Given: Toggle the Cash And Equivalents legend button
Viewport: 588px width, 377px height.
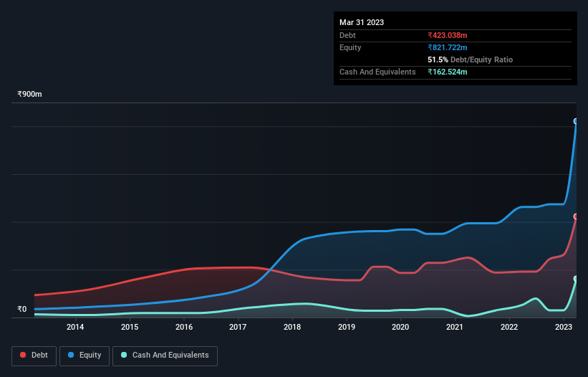Looking at the screenshot, I should tap(165, 355).
